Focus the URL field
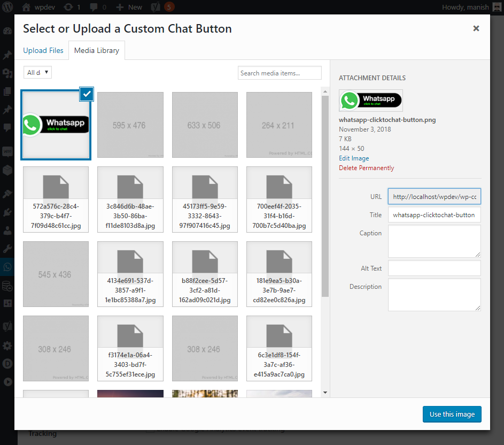The width and height of the screenshot is (504, 445). [x=434, y=197]
